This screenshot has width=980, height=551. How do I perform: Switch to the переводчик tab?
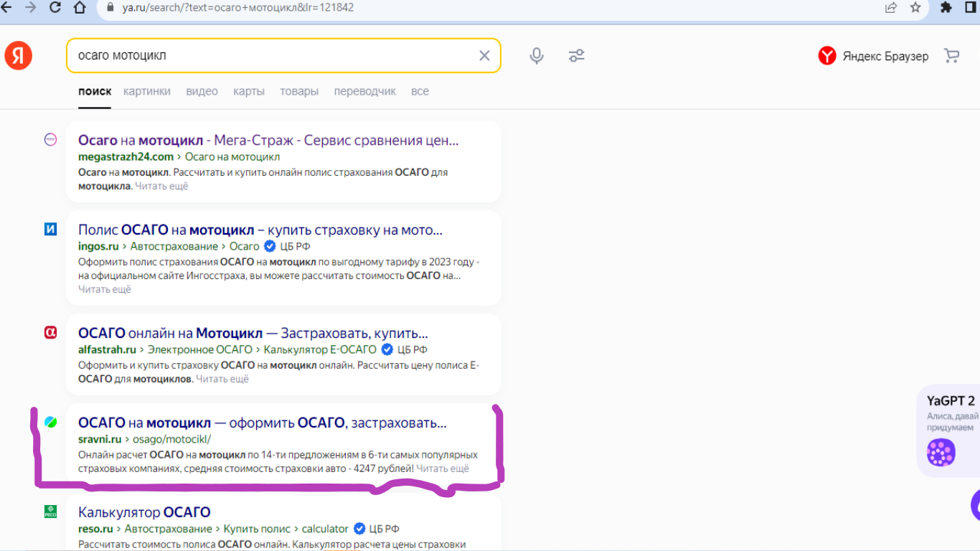365,91
